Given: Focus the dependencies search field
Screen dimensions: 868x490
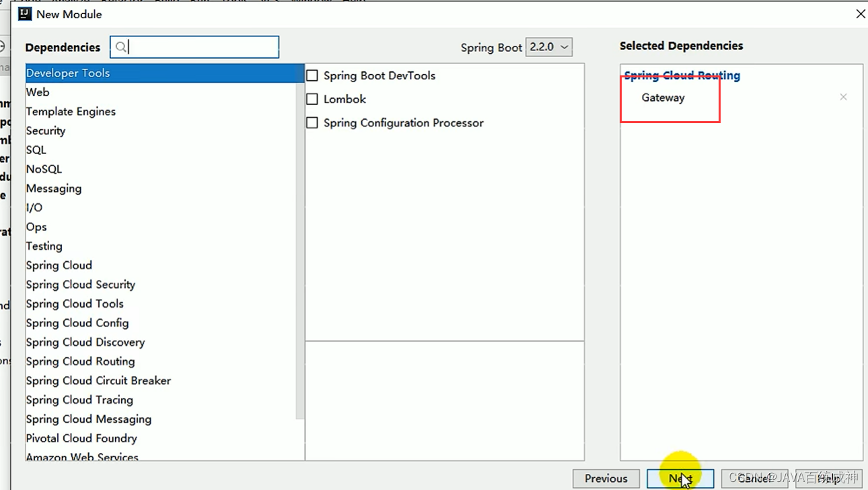Looking at the screenshot, I should click(194, 46).
